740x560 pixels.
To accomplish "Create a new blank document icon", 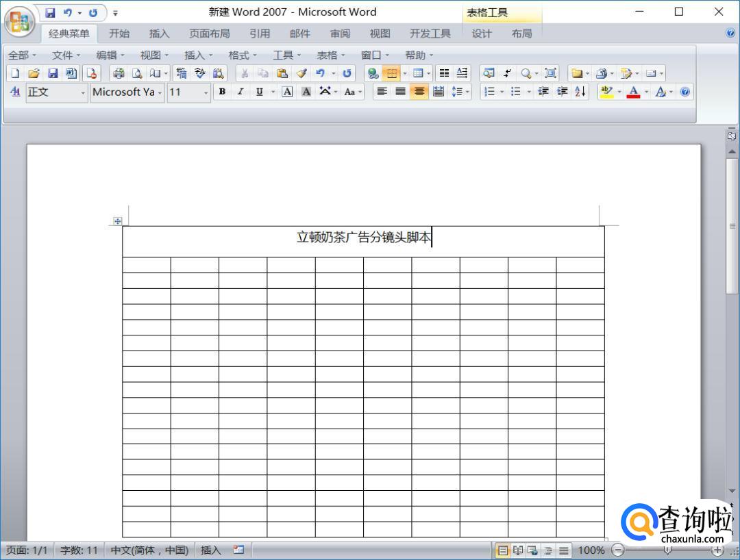I will (x=15, y=73).
